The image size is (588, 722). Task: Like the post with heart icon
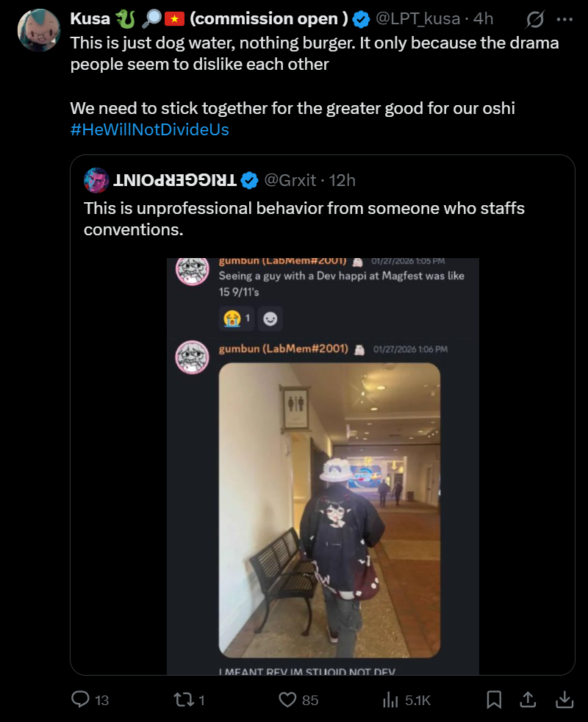(x=288, y=700)
